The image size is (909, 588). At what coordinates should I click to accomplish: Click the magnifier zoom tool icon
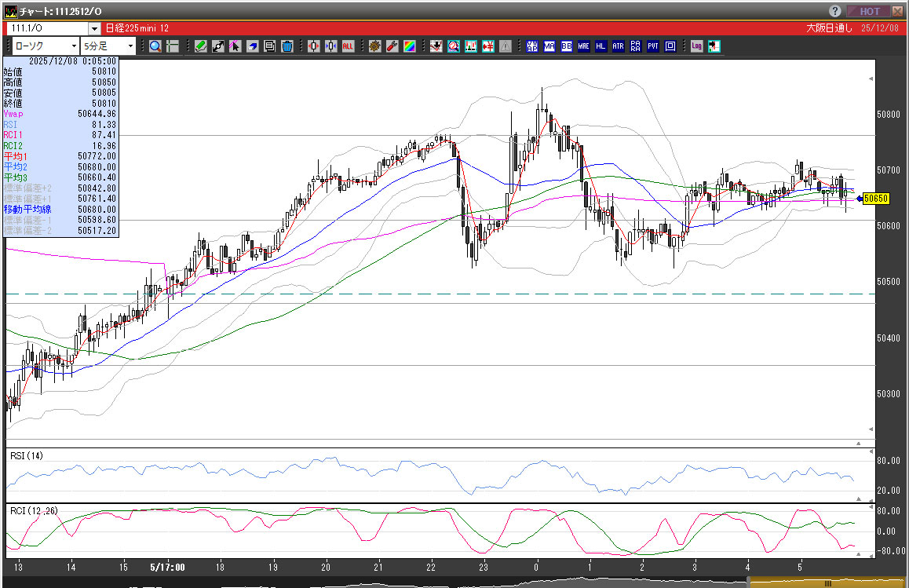pyautogui.click(x=155, y=46)
